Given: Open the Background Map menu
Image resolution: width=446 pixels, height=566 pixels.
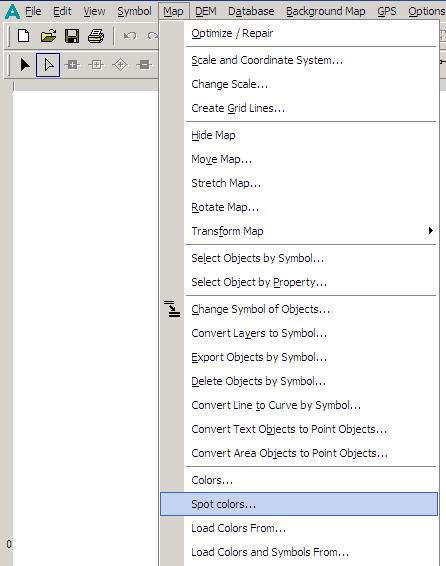Looking at the screenshot, I should click(325, 11).
